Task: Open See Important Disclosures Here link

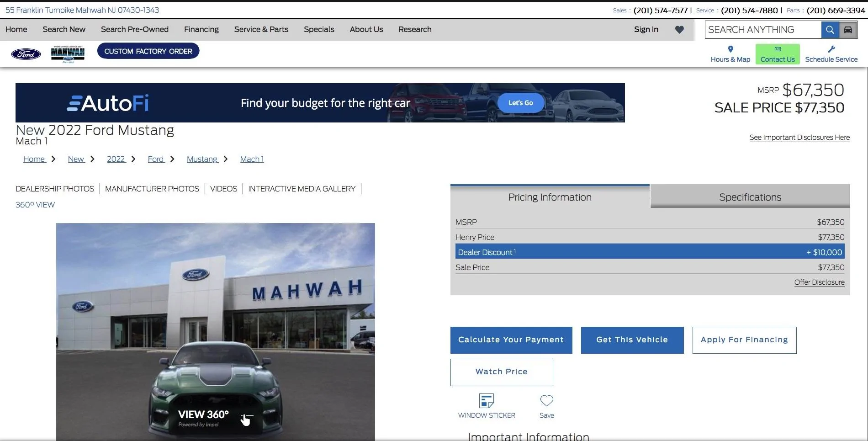Action: click(x=799, y=138)
